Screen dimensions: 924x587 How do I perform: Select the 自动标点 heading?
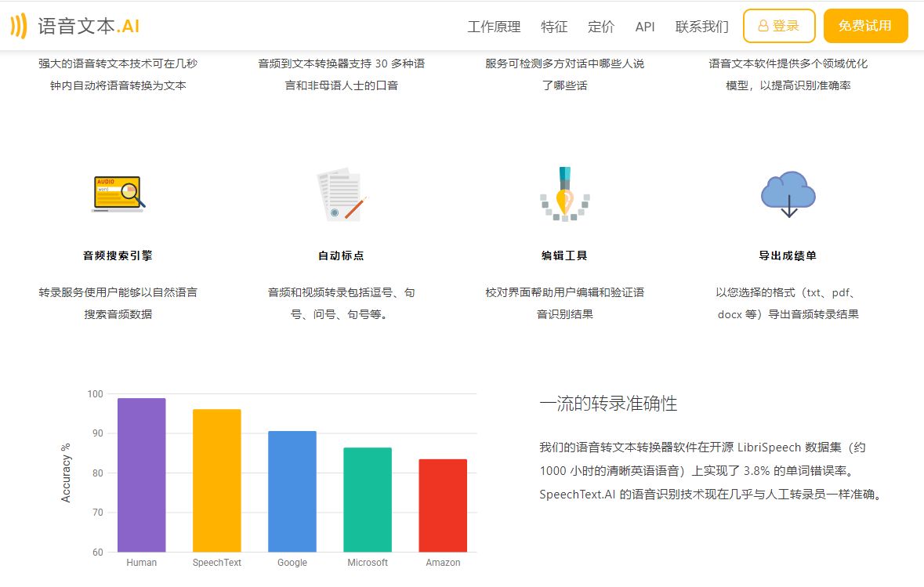click(341, 255)
